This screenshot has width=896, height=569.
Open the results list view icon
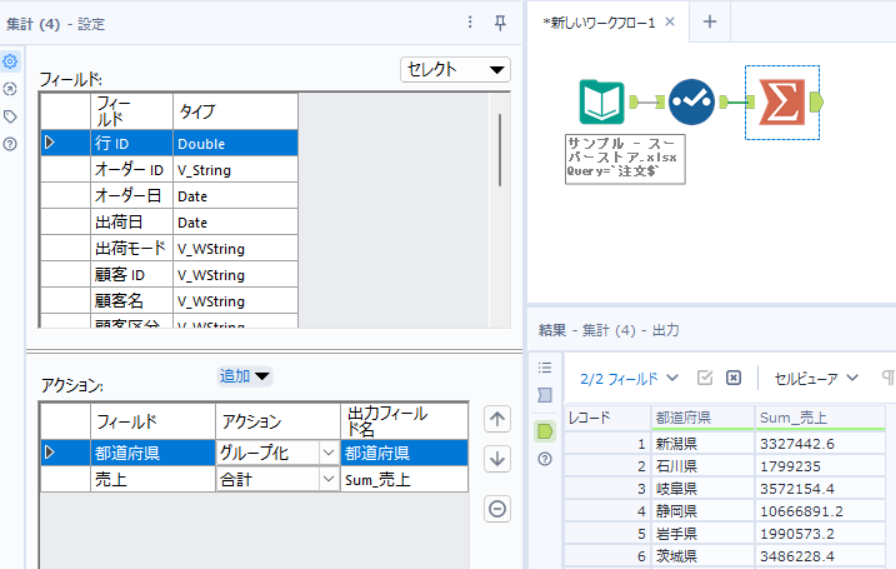click(x=545, y=367)
